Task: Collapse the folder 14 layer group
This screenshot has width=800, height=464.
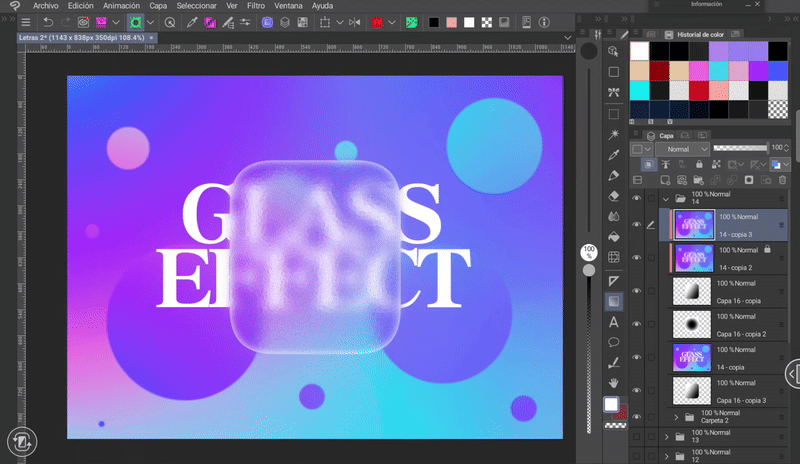Action: 667,199
